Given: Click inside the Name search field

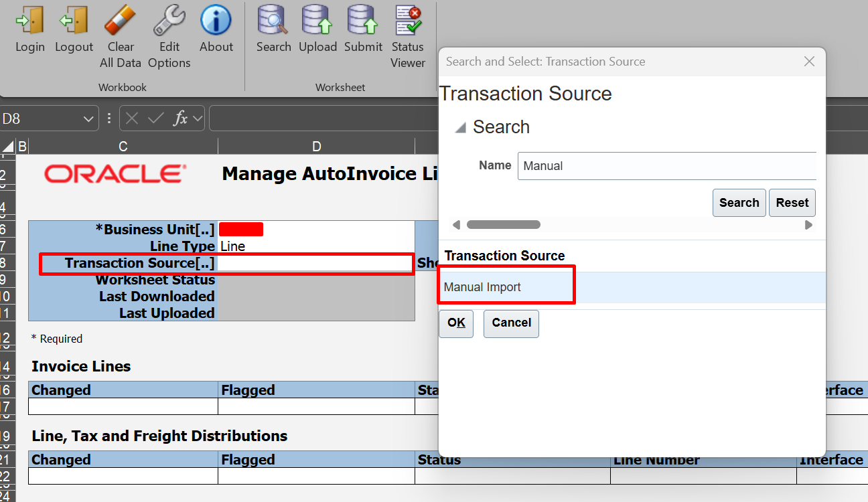Looking at the screenshot, I should coord(666,165).
